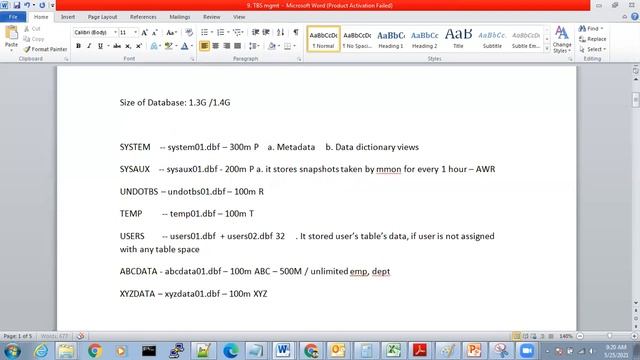Viewport: 640px width, 360px height.
Task: Toggle Italic formatting
Action: tap(89, 46)
